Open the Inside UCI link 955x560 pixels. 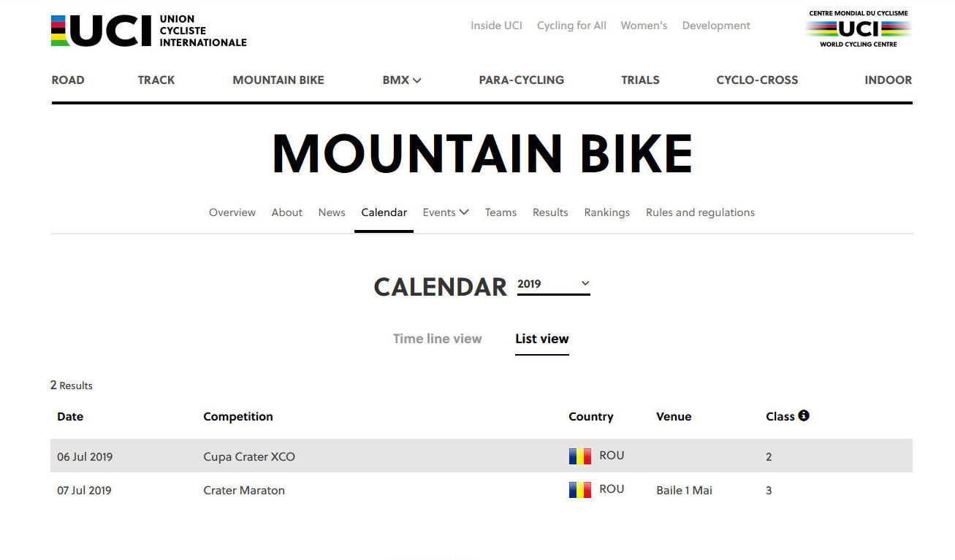point(496,26)
